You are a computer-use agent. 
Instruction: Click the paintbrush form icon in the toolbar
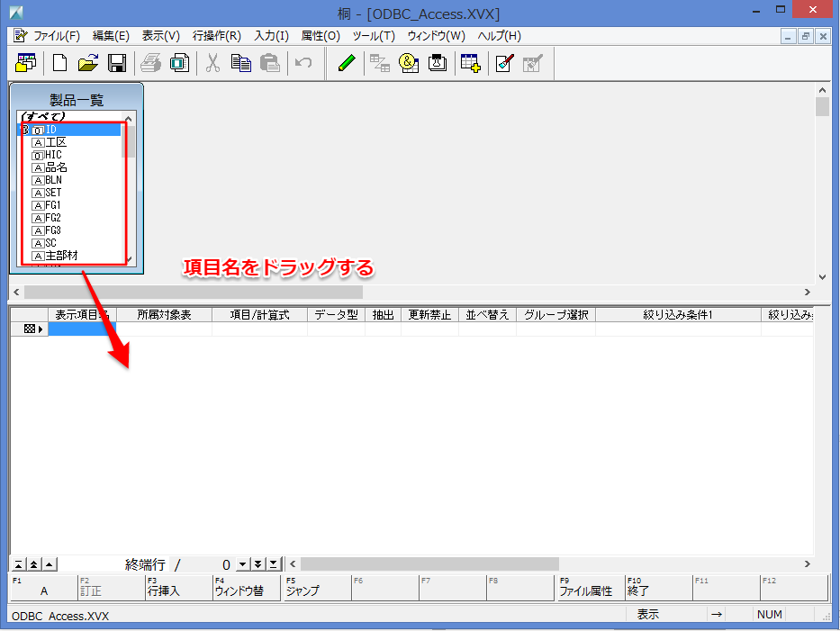504,63
